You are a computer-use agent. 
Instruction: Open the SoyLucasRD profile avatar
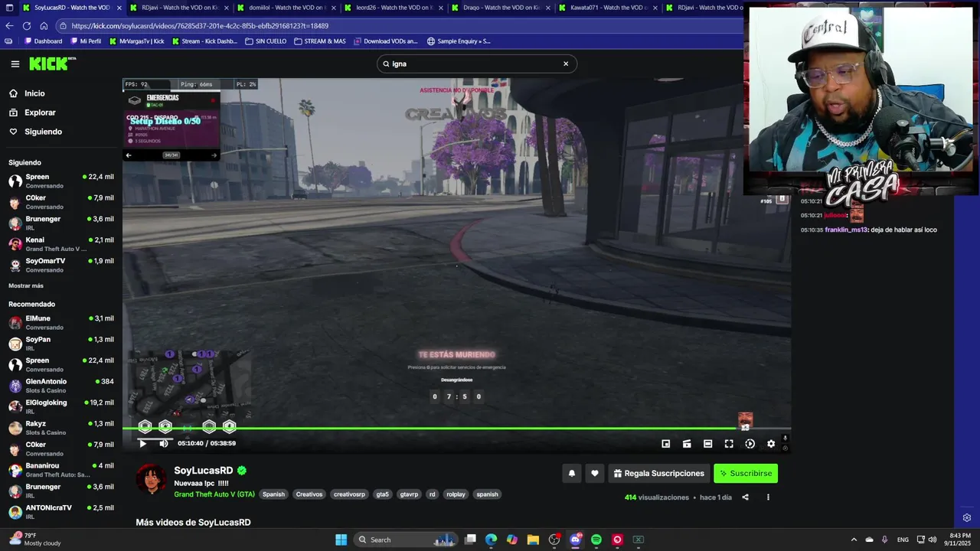point(152,480)
